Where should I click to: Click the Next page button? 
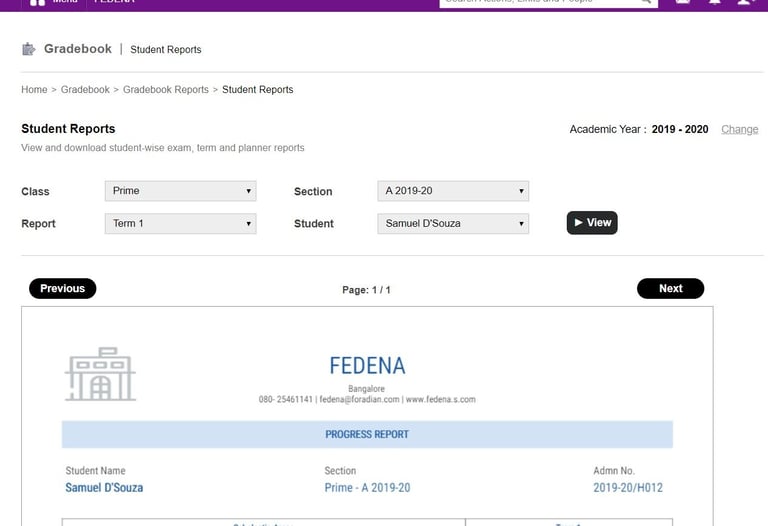click(670, 289)
